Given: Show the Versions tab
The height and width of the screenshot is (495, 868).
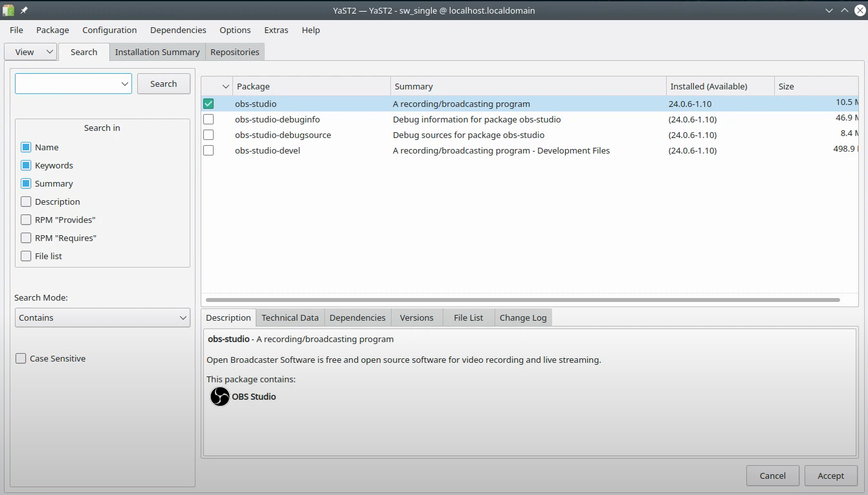Looking at the screenshot, I should coord(417,317).
